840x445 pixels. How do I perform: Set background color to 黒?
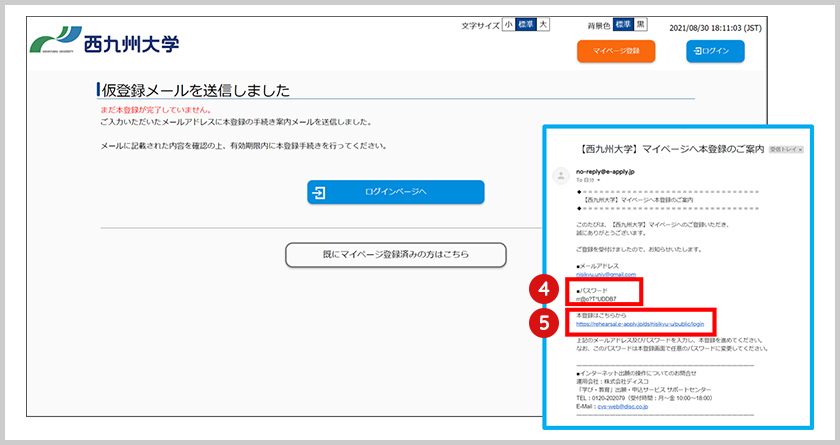click(x=641, y=25)
